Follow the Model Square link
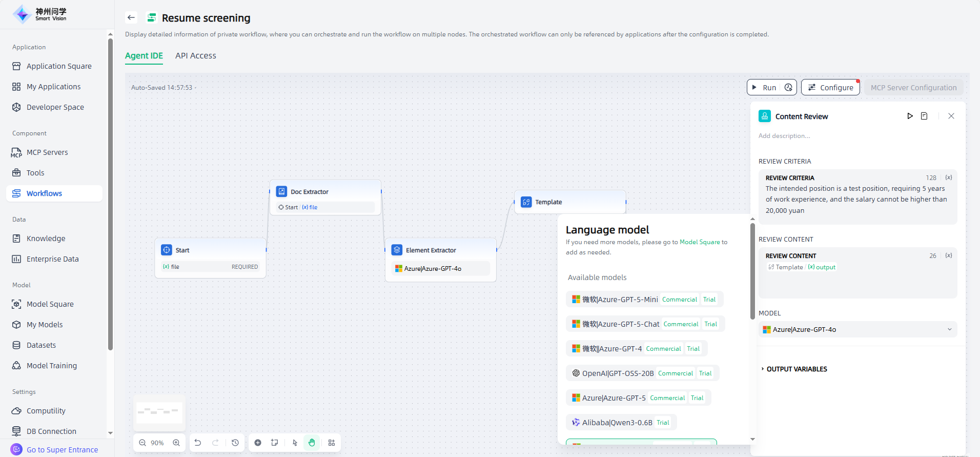Viewport: 980px width, 457px height. pyautogui.click(x=699, y=242)
